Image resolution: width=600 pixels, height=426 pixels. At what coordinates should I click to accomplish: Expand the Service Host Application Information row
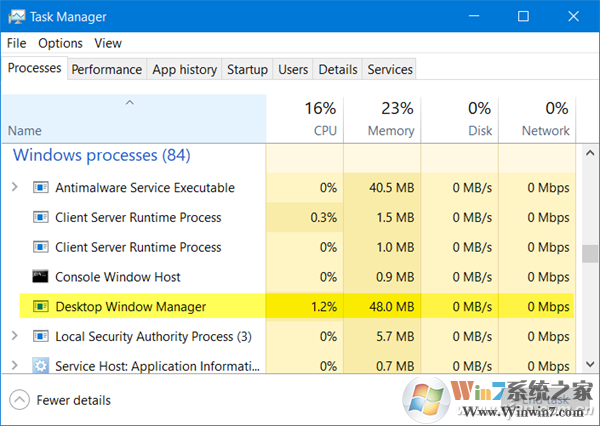pos(15,366)
